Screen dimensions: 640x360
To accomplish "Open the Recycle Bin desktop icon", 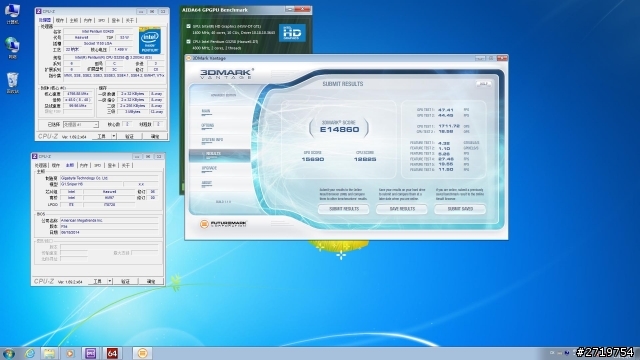I will (12, 83).
